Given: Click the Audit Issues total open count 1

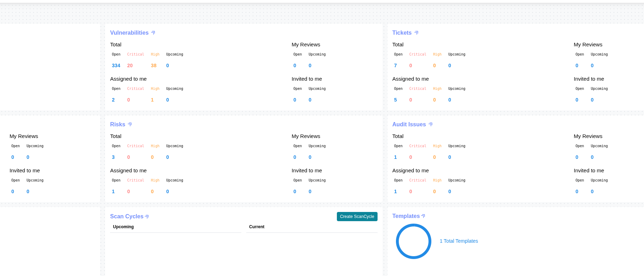Looking at the screenshot, I should (396, 157).
